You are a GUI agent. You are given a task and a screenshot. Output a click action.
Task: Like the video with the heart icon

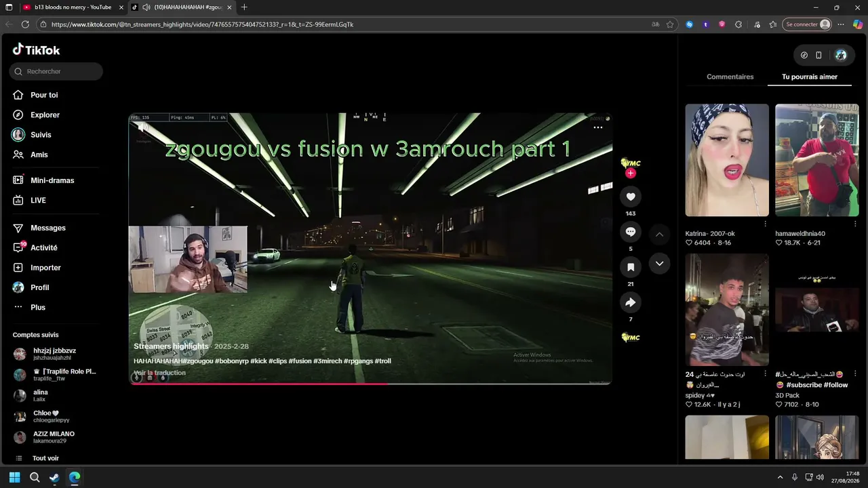coord(631,197)
